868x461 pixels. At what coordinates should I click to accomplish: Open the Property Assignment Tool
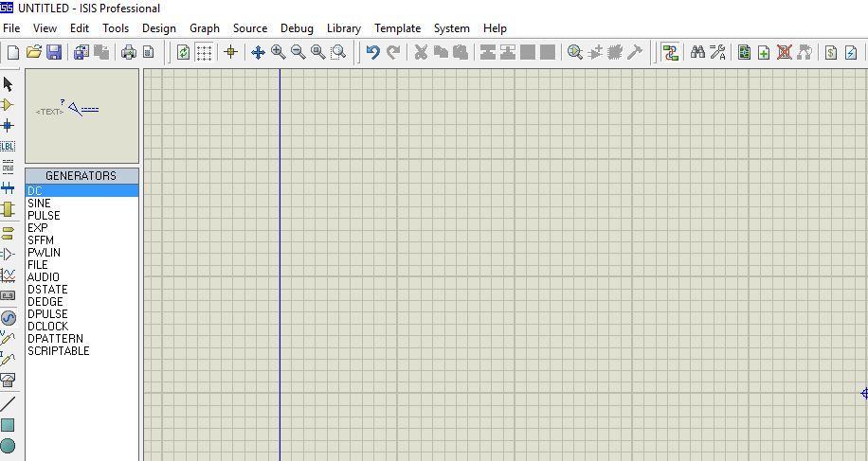coord(717,52)
